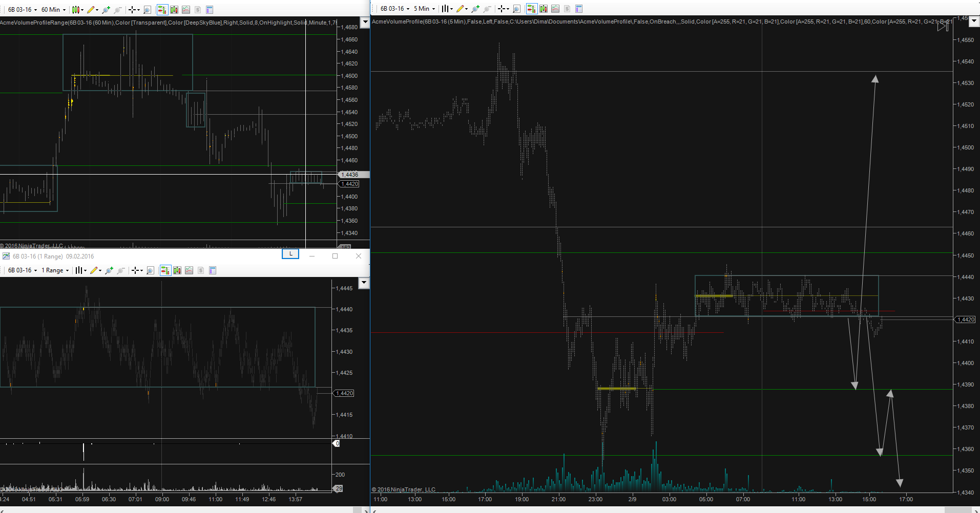
Task: Open instrument dropdown 6B 03-16 in 5 Min chart
Action: click(x=395, y=9)
